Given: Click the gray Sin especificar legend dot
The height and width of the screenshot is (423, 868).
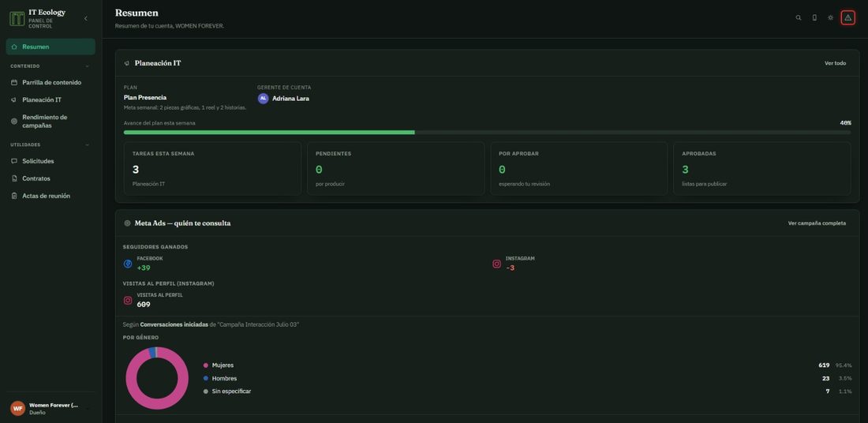Looking at the screenshot, I should [x=206, y=391].
